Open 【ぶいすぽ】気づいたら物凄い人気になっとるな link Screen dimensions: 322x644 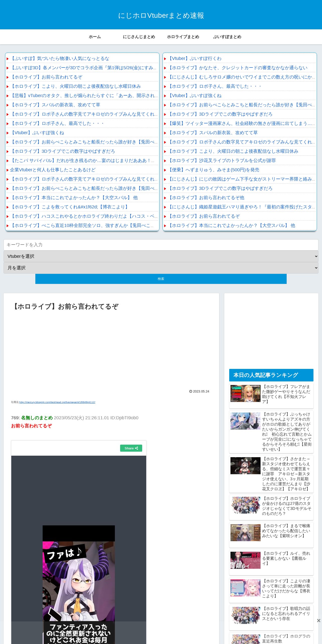click(x=60, y=58)
